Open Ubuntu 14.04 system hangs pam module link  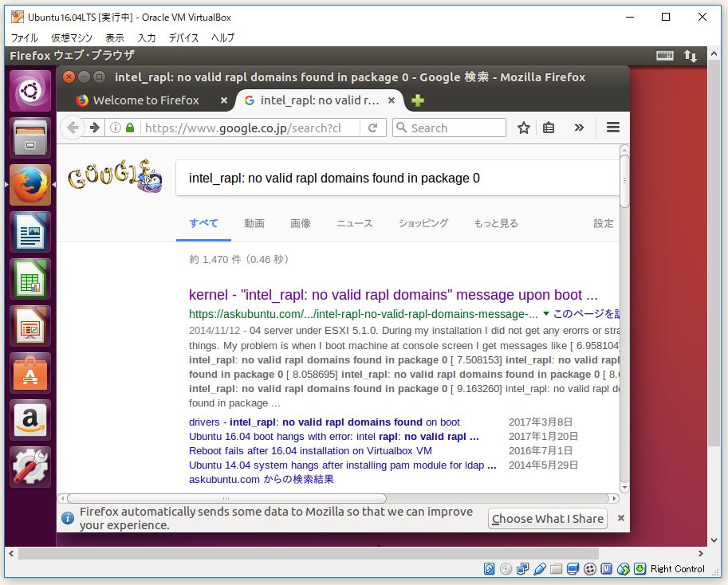click(343, 465)
